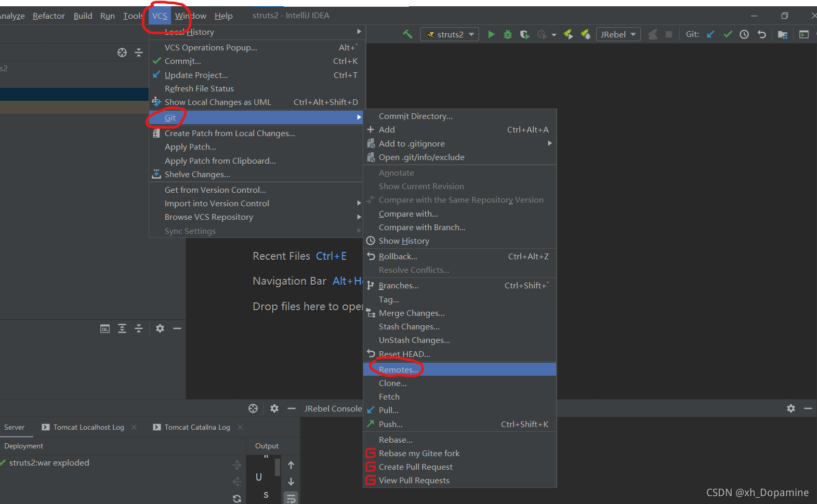The height and width of the screenshot is (504, 817).
Task: Open the Build menu
Action: pos(83,16)
